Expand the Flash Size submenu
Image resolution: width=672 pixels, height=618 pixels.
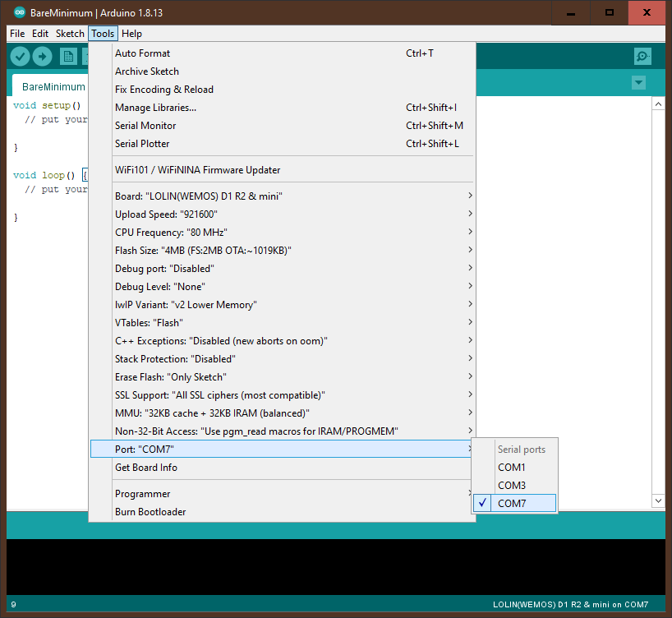pyautogui.click(x=282, y=250)
